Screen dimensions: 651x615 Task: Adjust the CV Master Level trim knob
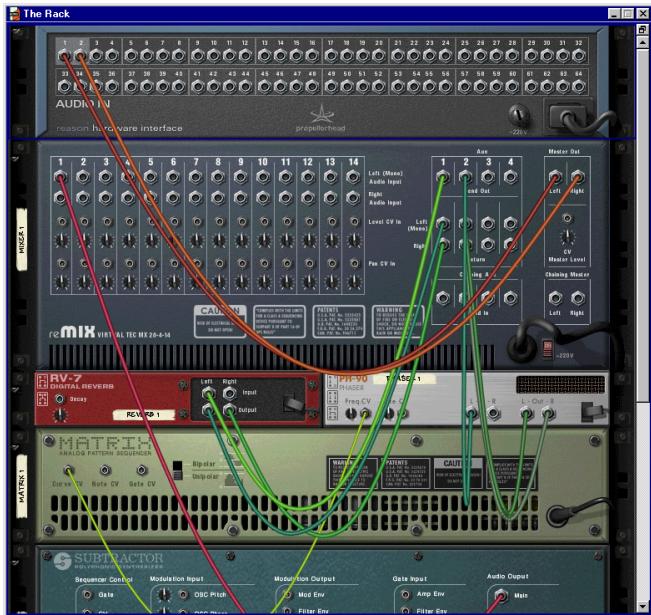tap(567, 237)
